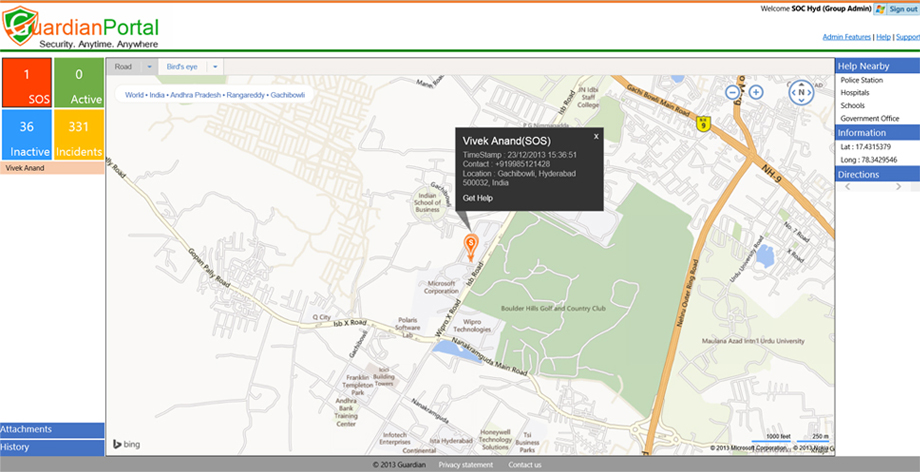Click Gachibowli in the breadcrumb
This screenshot has height=472, width=920.
(x=288, y=95)
